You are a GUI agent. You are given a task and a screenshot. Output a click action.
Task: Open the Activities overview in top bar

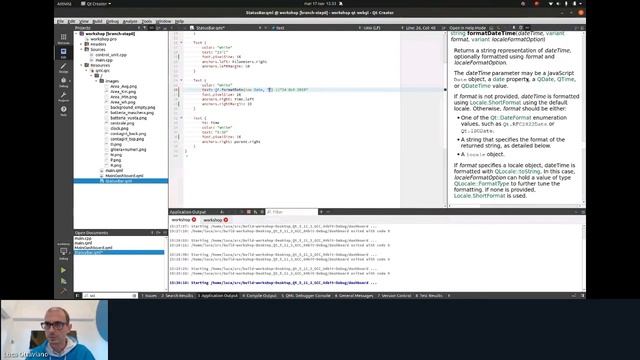click(x=64, y=4)
